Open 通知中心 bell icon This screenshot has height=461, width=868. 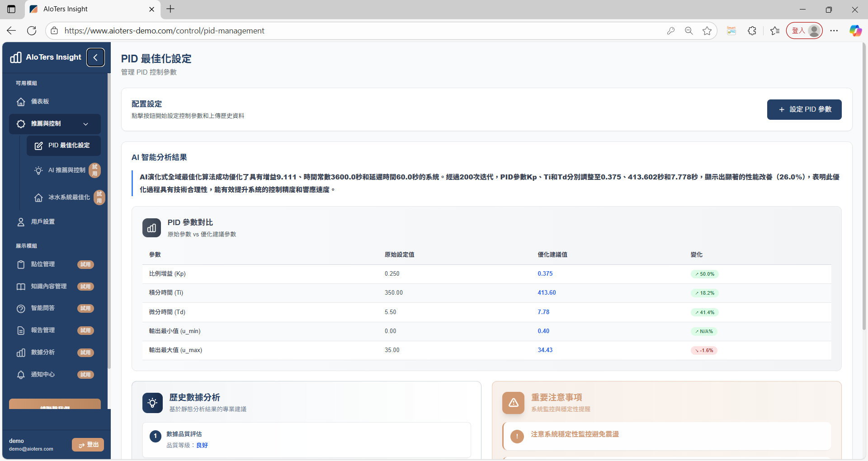point(21,375)
